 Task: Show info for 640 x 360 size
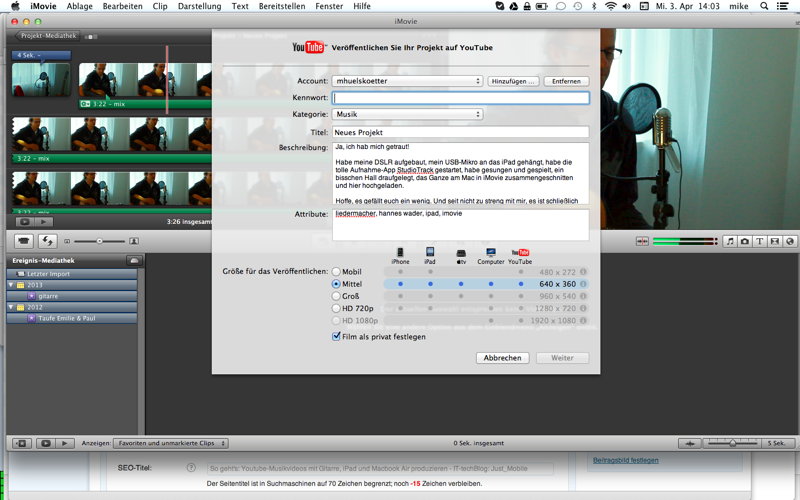[583, 284]
